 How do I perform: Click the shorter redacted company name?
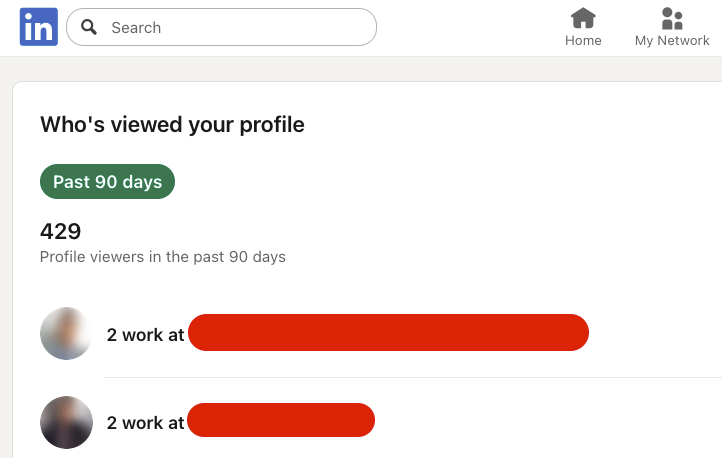(x=281, y=421)
